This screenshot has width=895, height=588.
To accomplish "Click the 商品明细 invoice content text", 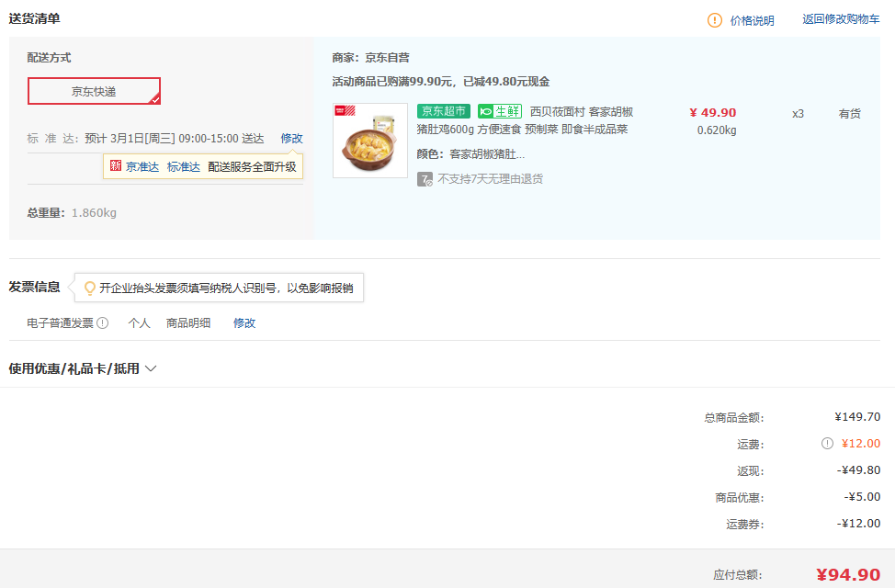I will click(x=188, y=323).
